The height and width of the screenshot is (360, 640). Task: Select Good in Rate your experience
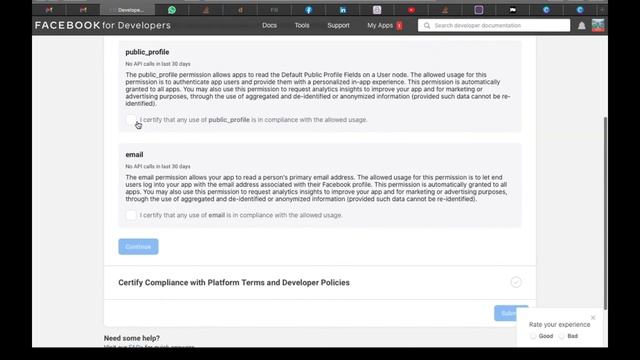click(x=533, y=336)
